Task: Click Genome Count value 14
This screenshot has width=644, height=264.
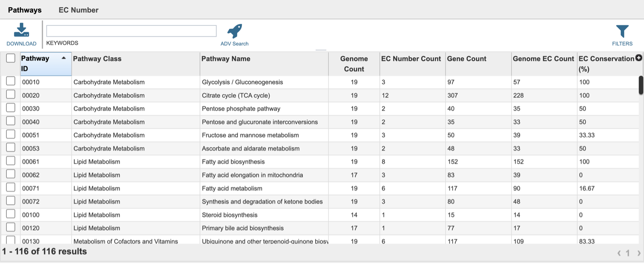Action: [354, 215]
